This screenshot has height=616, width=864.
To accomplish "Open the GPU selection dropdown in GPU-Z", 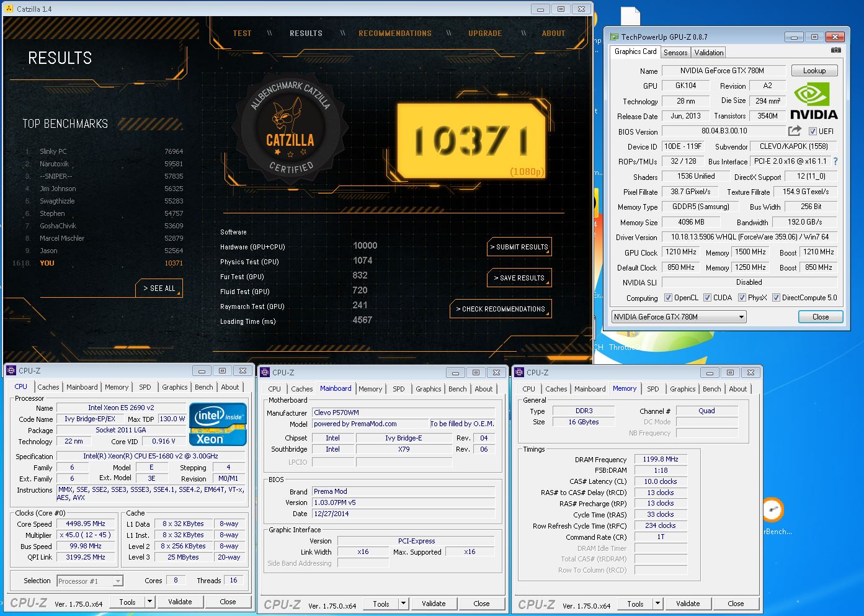I will (x=679, y=316).
